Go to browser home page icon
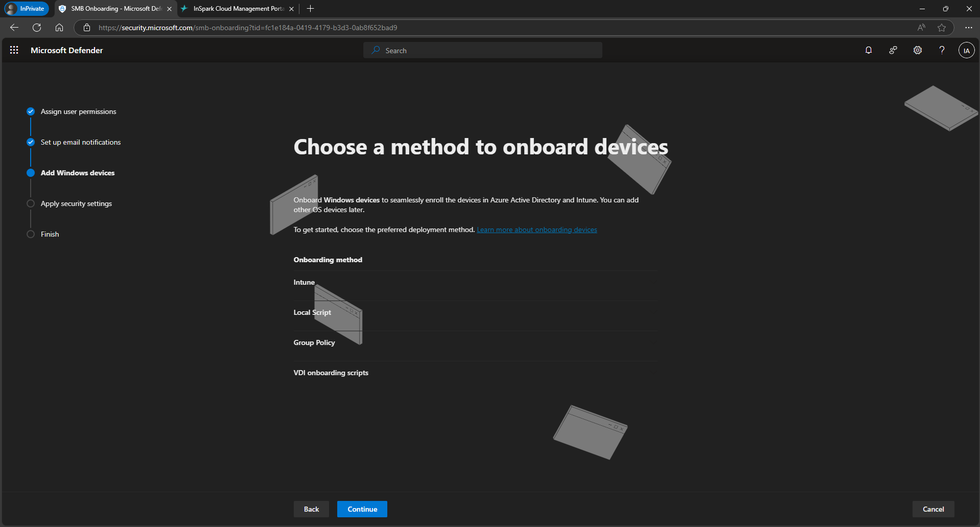This screenshot has height=527, width=980. [59, 28]
